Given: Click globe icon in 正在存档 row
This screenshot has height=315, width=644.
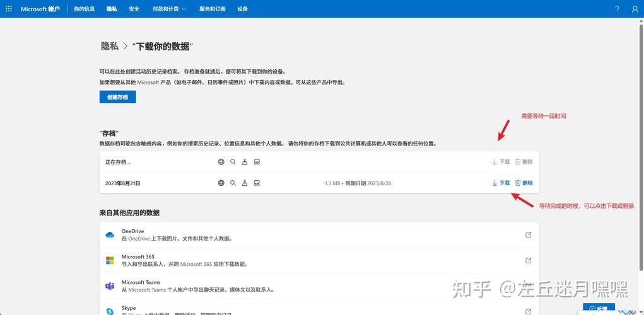Looking at the screenshot, I should (221, 162).
